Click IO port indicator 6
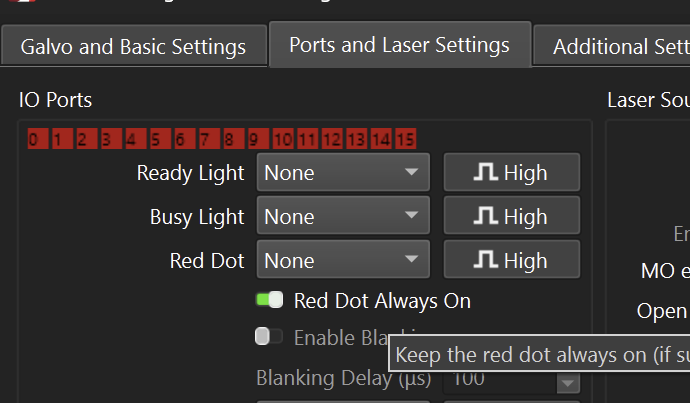This screenshot has width=690, height=403. [180, 140]
